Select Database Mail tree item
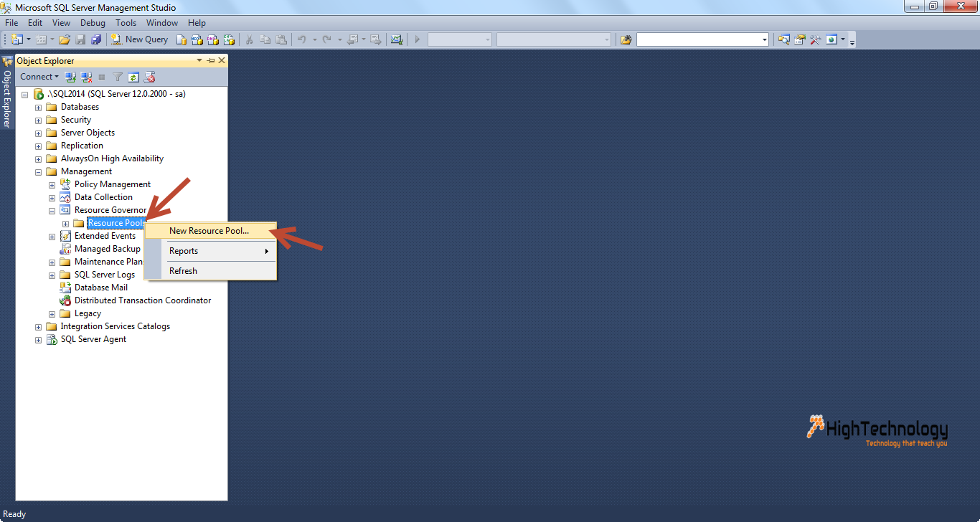The height and width of the screenshot is (522, 980). click(101, 288)
